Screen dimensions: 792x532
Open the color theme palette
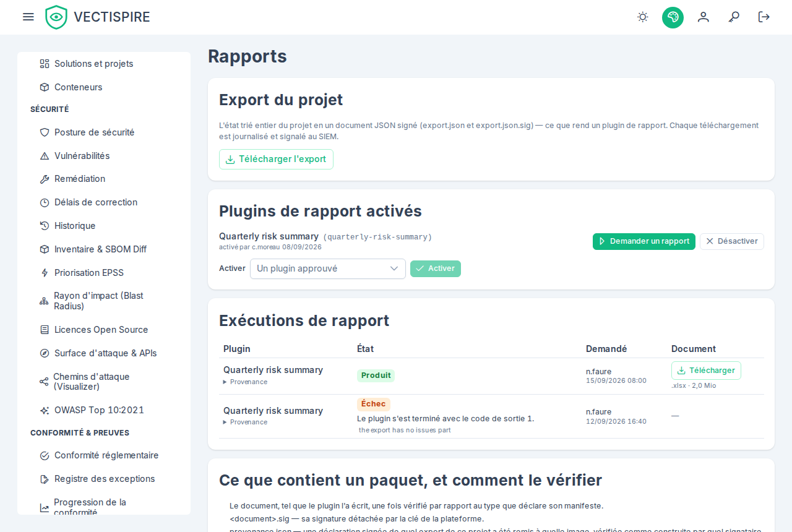coord(673,17)
